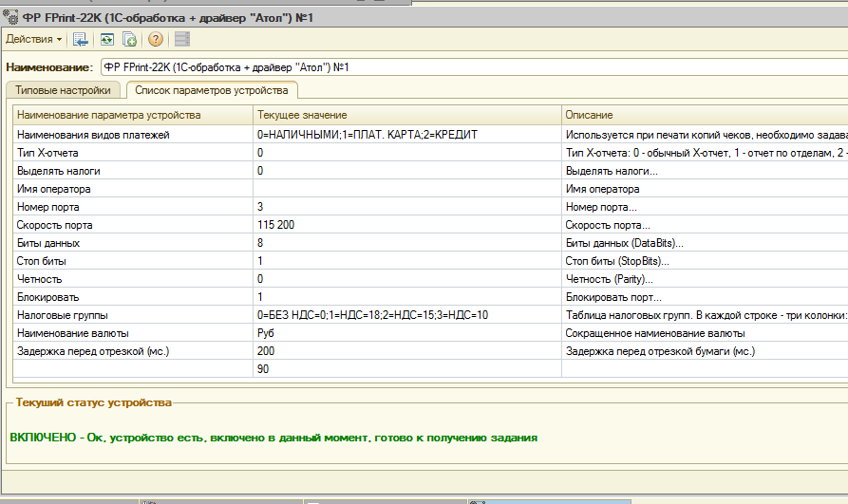Click the currency value Руб
The width and height of the screenshot is (848, 504).
(x=266, y=333)
